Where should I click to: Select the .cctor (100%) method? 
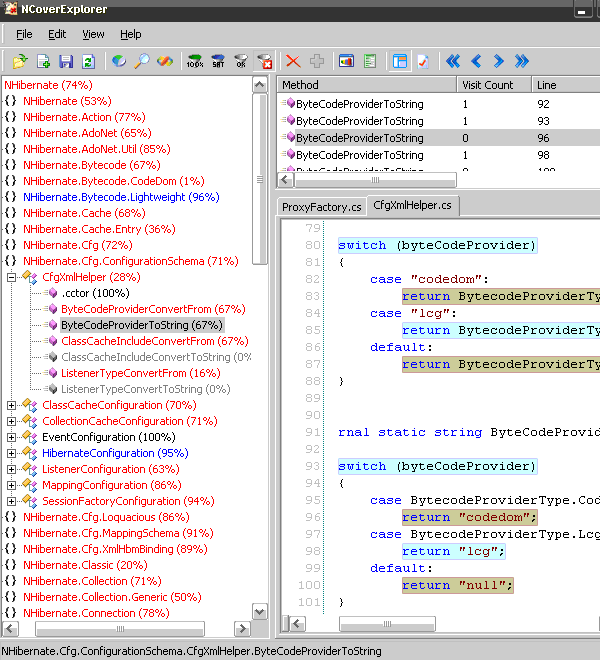(95, 293)
